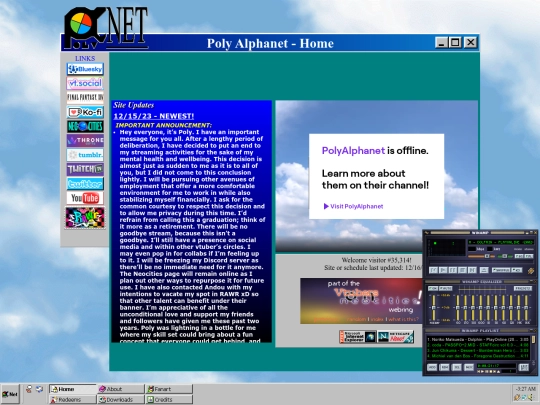Open the playlist SEL menu
Viewport: 540px width, 405px height.
click(456, 367)
